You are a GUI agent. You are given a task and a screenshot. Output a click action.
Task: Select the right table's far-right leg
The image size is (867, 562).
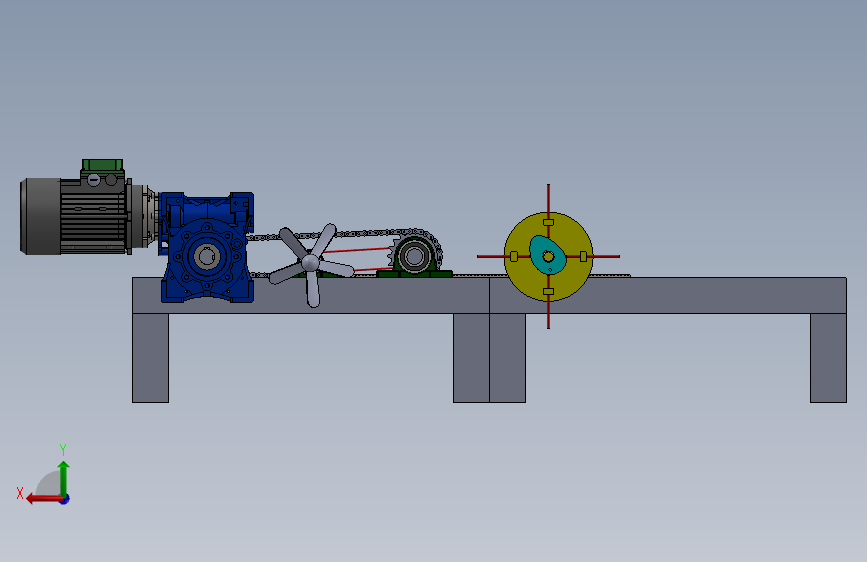pyautogui.click(x=828, y=358)
